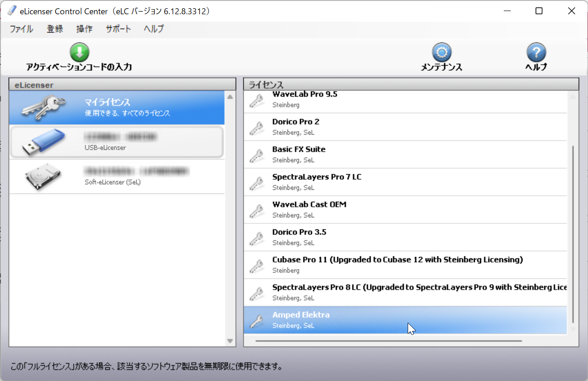Open the ファイル menu
The height and width of the screenshot is (381, 588).
click(x=21, y=29)
